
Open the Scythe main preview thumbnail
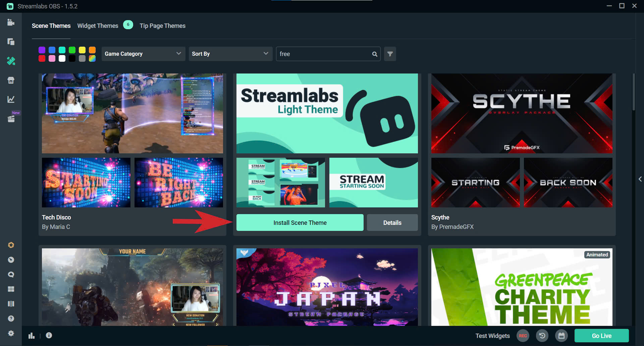click(x=522, y=113)
